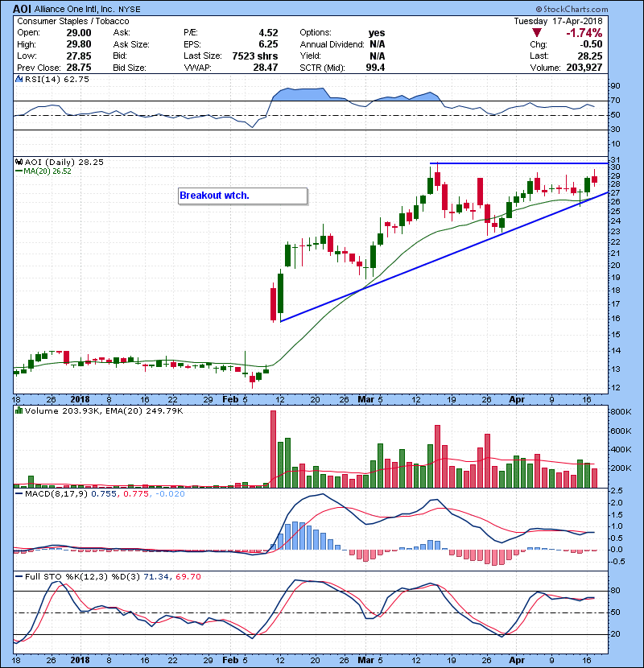Click the horizontal blue resistance line
644x668 pixels.
(518, 163)
